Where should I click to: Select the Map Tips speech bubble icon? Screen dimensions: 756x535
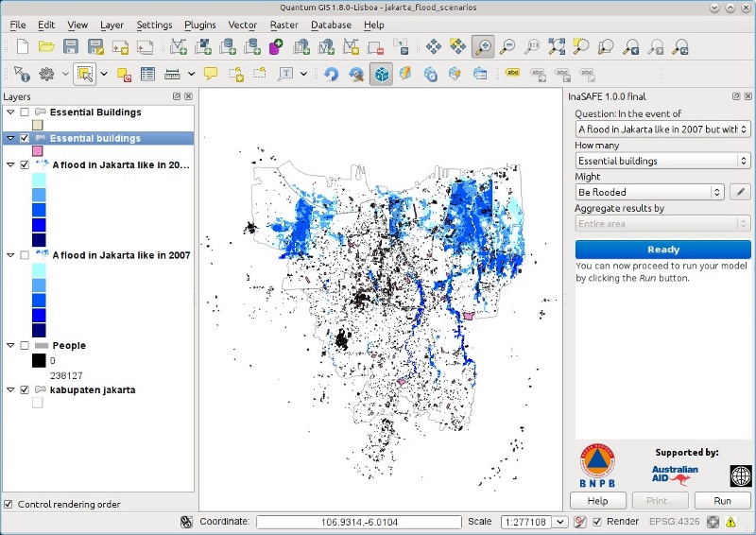point(211,74)
